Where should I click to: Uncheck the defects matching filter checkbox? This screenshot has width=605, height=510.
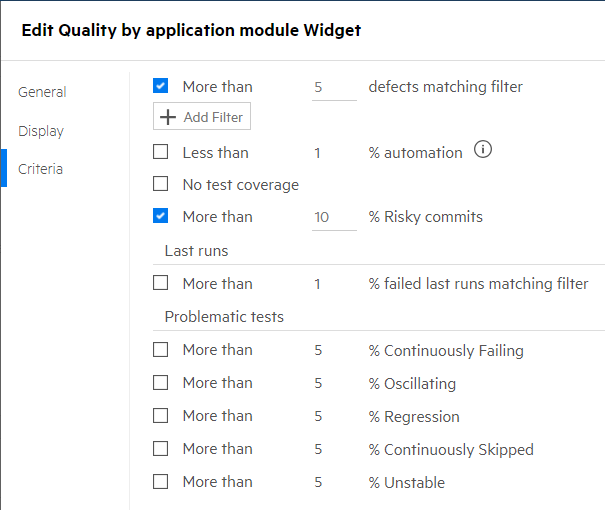[161, 87]
